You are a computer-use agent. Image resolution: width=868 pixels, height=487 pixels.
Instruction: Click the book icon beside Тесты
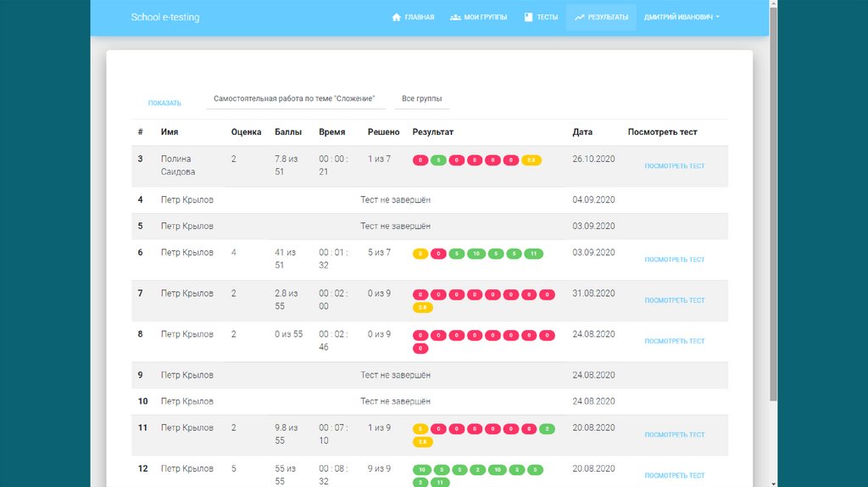coord(528,17)
